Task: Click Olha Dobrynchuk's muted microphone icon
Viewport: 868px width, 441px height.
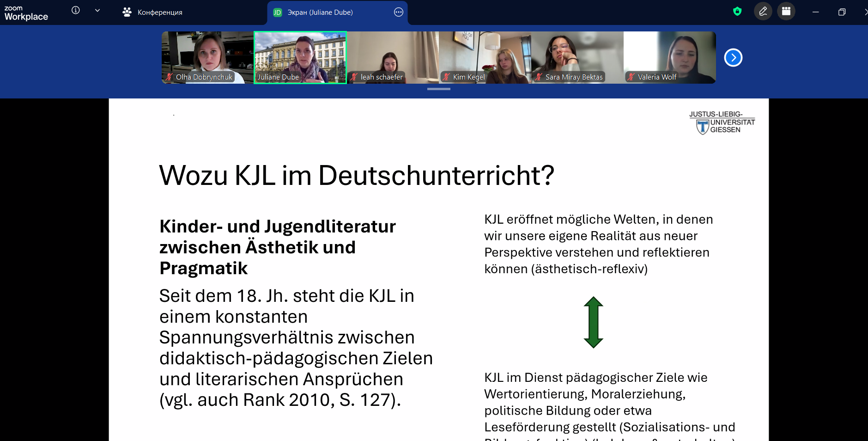Action: click(x=170, y=77)
